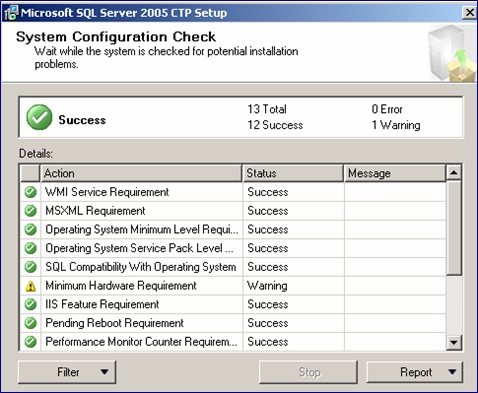Viewport: 478px width, 393px height.
Task: Click the scrollbar down arrow in Details list
Action: (454, 342)
